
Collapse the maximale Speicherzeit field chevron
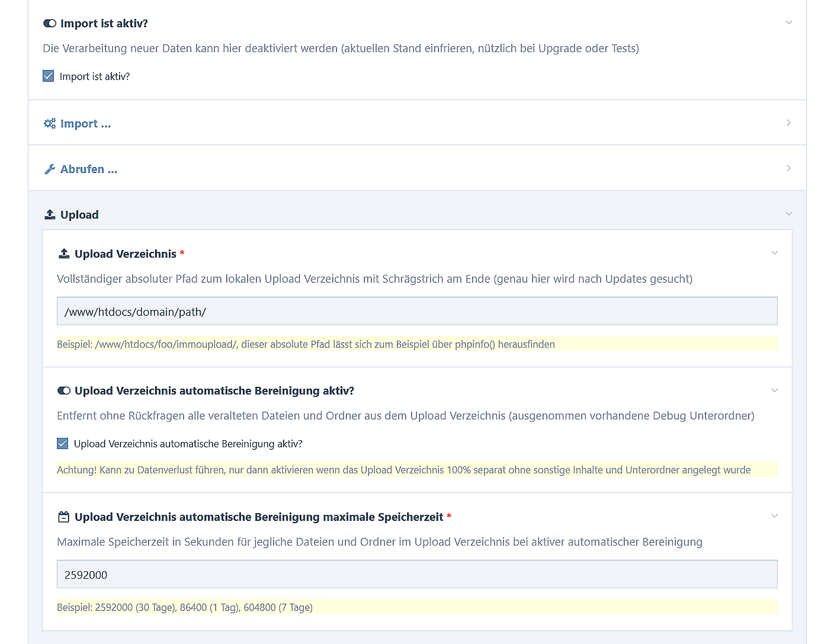[774, 516]
